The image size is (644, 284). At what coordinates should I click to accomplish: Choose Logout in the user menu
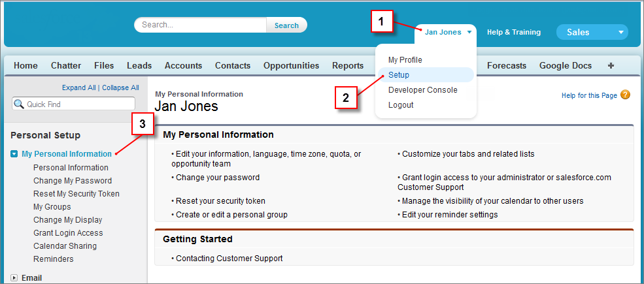401,105
